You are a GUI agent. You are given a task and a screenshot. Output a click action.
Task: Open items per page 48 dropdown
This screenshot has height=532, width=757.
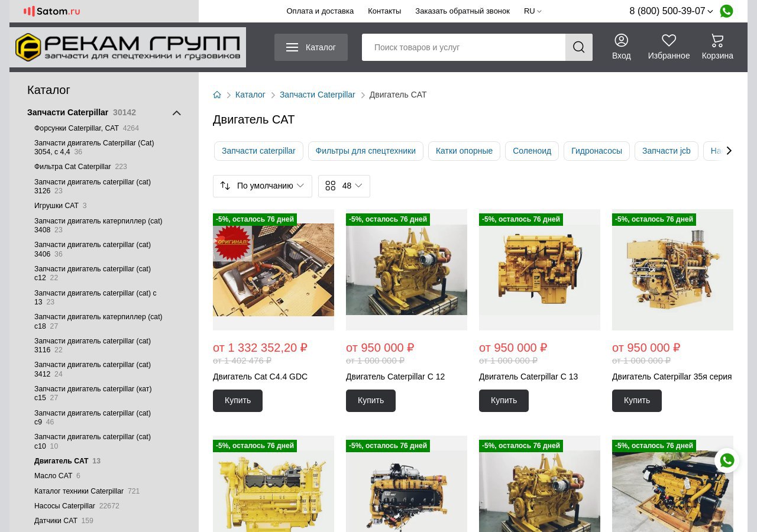coord(344,186)
